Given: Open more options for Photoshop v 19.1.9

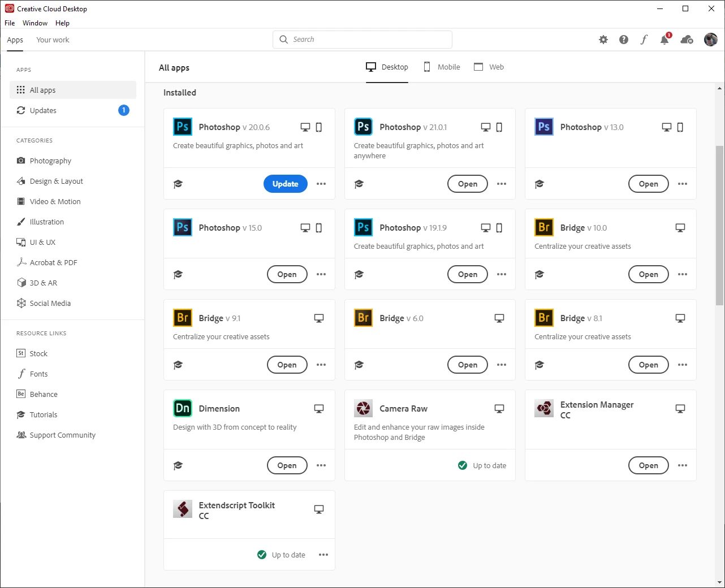Looking at the screenshot, I should point(502,274).
